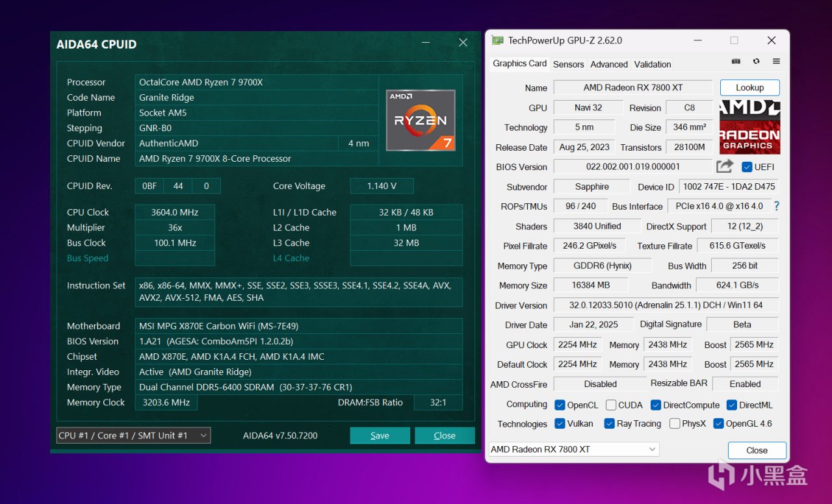Screen dimensions: 832x504
Task: Toggle the OpenCL checkbox
Action: click(560, 405)
